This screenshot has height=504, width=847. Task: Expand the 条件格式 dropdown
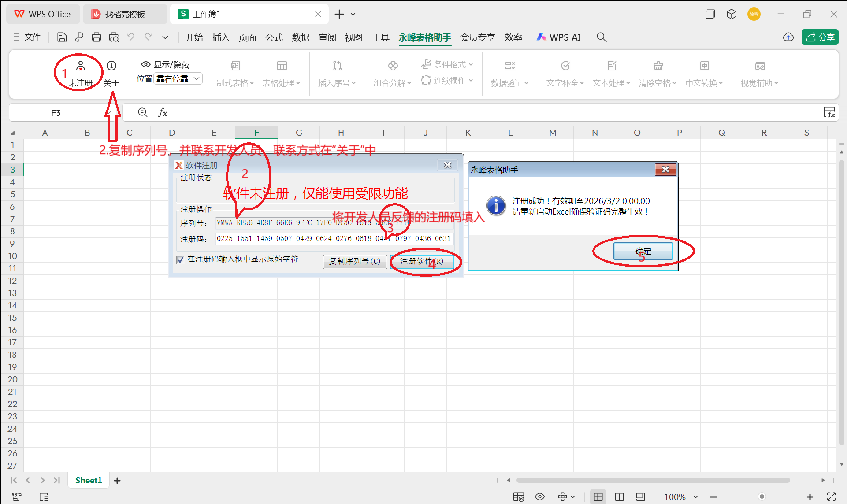click(x=447, y=64)
